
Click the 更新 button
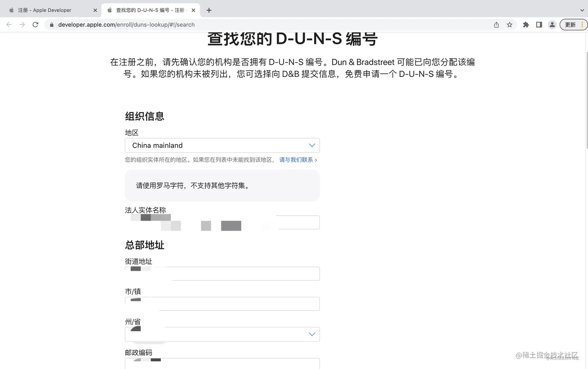click(570, 24)
